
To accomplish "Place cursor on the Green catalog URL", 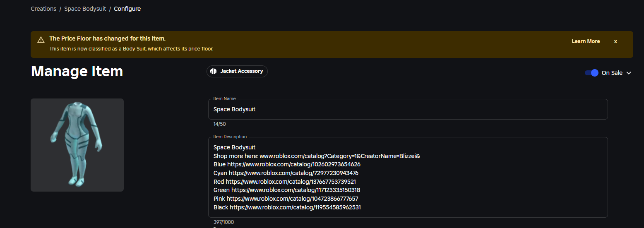I will [x=296, y=190].
